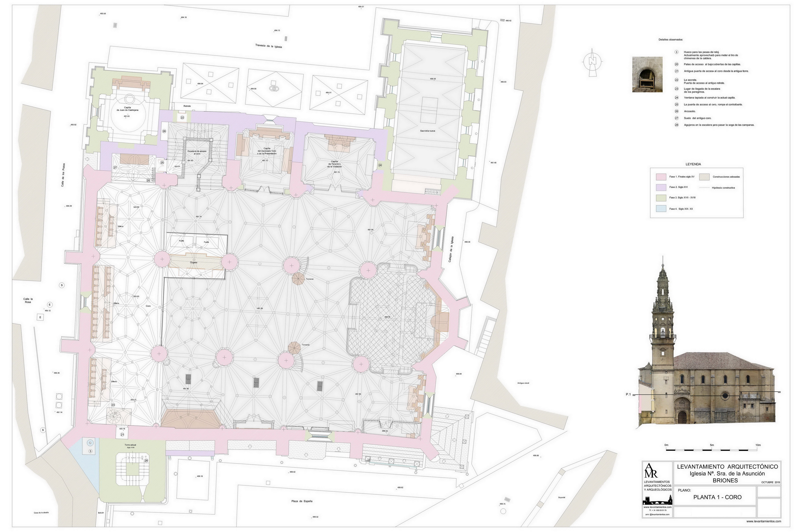Click the arched doorway photo thumbnail
This screenshot has height=532, width=802.
(x=647, y=75)
